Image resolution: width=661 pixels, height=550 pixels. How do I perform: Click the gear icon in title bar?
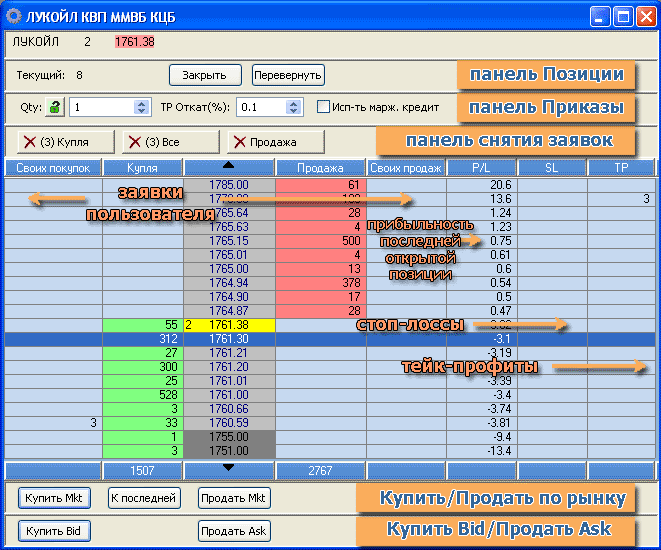point(13,17)
